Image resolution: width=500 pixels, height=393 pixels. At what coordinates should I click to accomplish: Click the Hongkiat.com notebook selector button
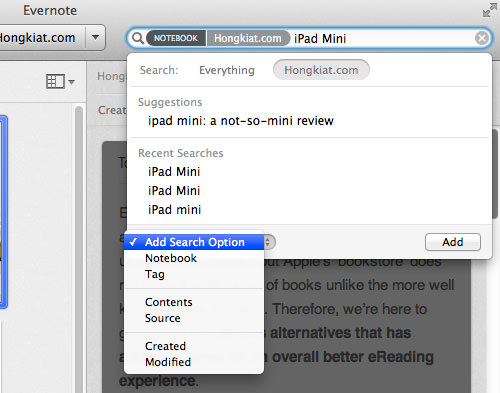click(43, 37)
